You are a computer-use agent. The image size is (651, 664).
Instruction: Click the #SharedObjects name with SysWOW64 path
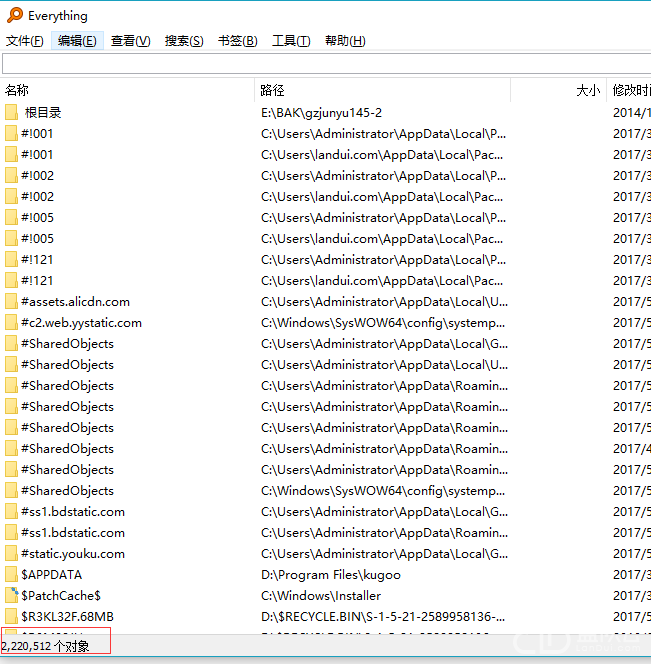point(67,491)
